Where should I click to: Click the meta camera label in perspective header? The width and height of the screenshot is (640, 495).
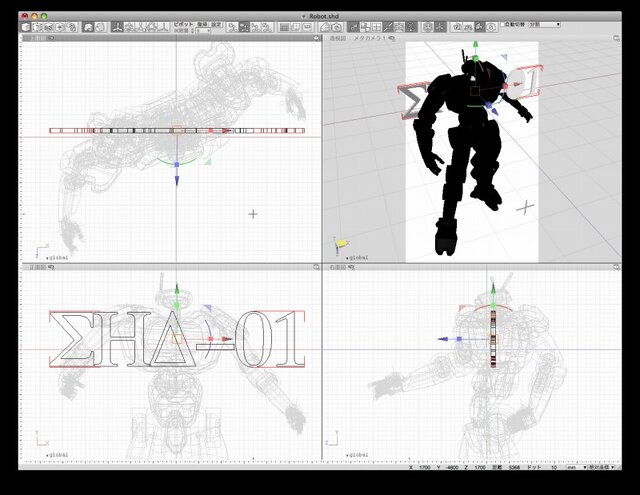[x=370, y=38]
